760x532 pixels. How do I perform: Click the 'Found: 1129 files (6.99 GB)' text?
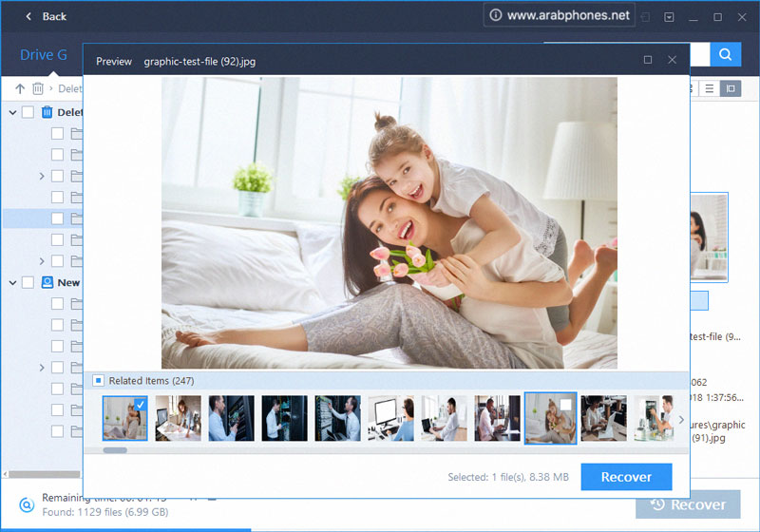pos(105,512)
